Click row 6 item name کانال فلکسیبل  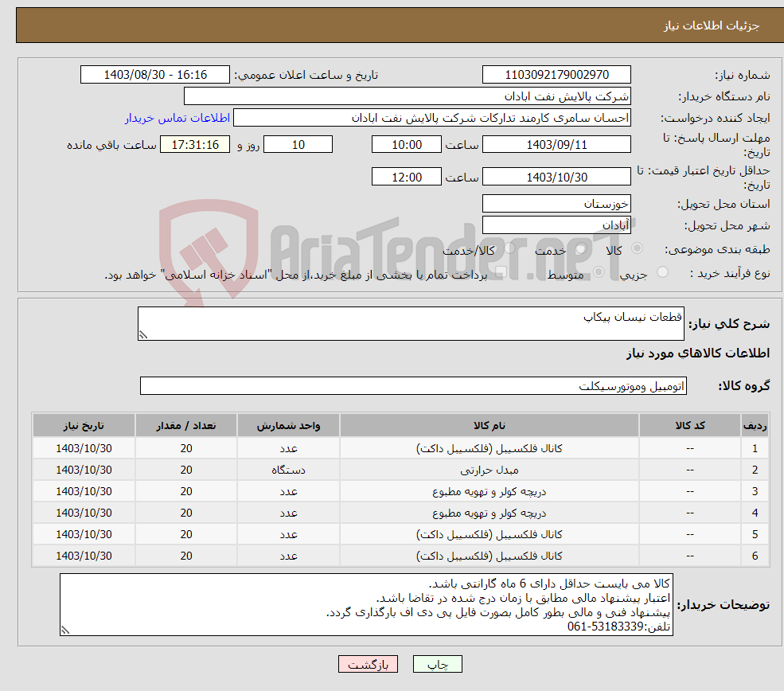click(490, 556)
